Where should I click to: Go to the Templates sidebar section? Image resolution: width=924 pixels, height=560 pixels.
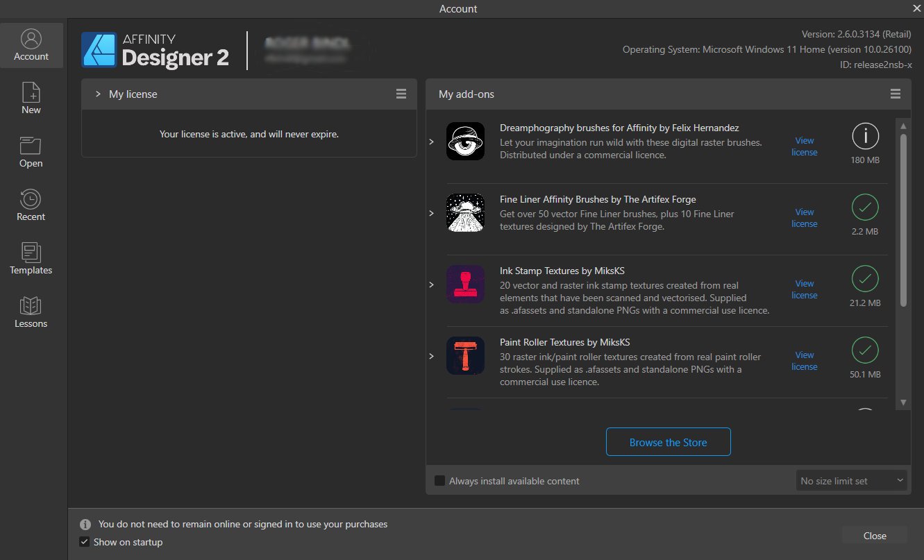click(31, 259)
